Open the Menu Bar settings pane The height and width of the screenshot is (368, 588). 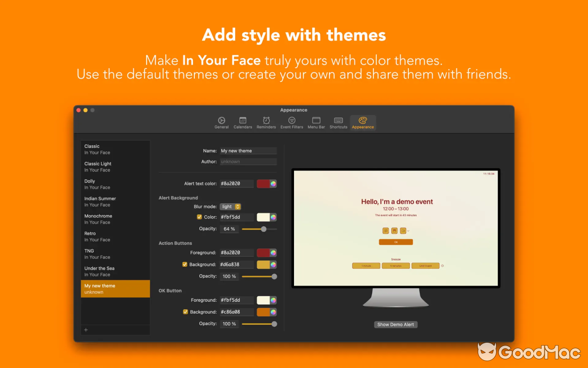316,122
